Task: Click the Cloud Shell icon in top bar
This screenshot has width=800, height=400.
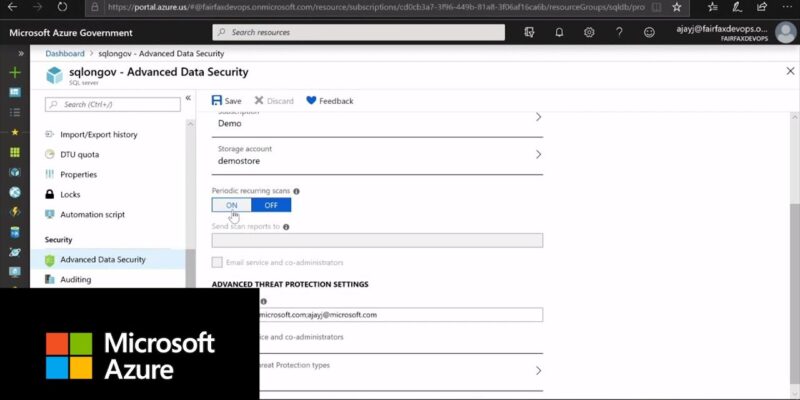Action: (x=528, y=32)
